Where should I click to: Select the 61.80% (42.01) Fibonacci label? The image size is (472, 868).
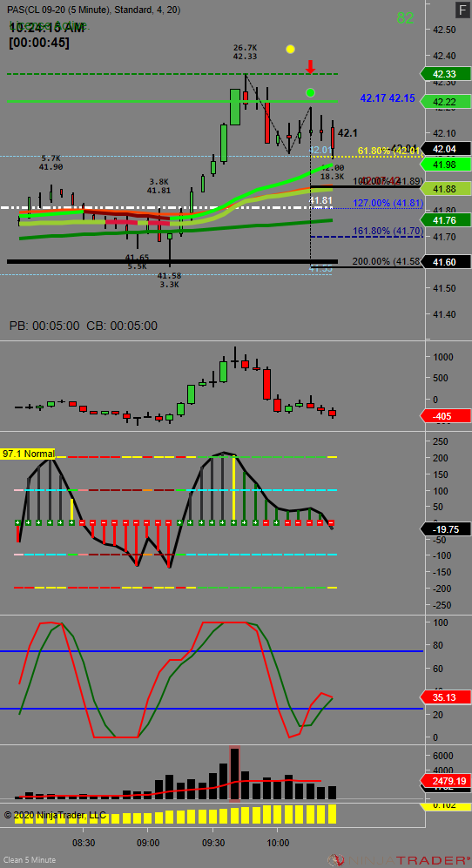point(390,151)
